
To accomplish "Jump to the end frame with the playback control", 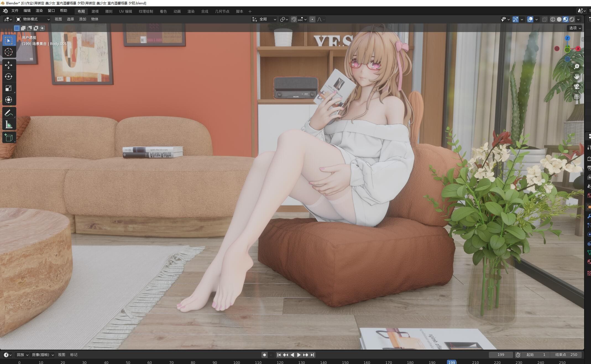I will pos(313,355).
